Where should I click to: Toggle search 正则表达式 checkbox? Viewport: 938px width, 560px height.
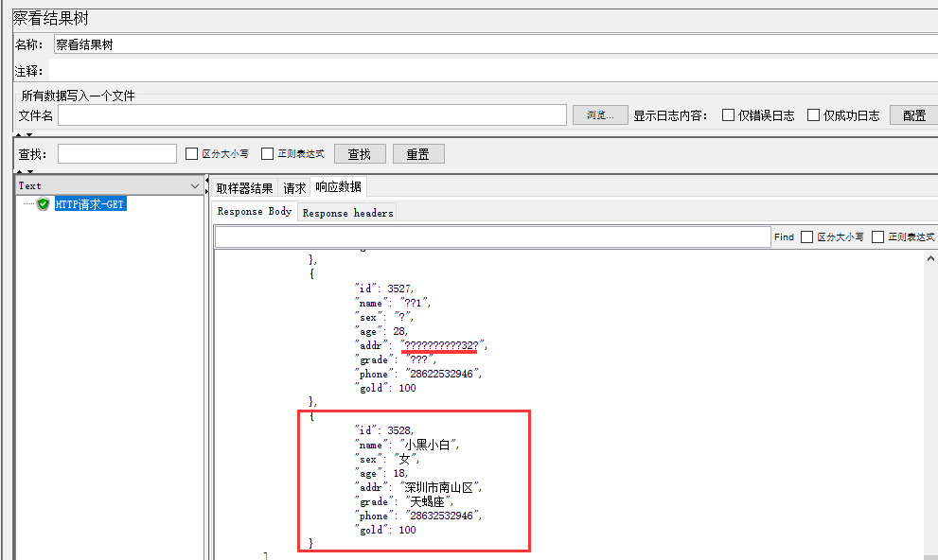(268, 153)
